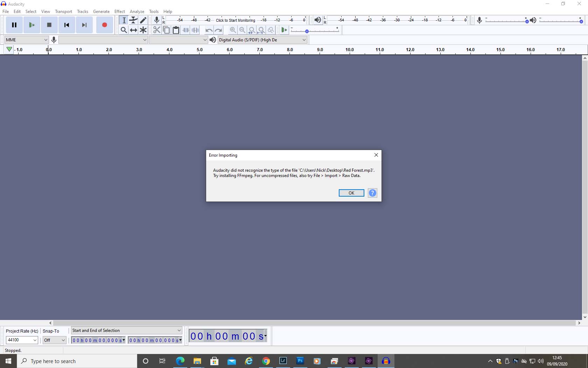Click the Windows Start button
Screen dimensions: 588x368
pyautogui.click(x=8, y=361)
